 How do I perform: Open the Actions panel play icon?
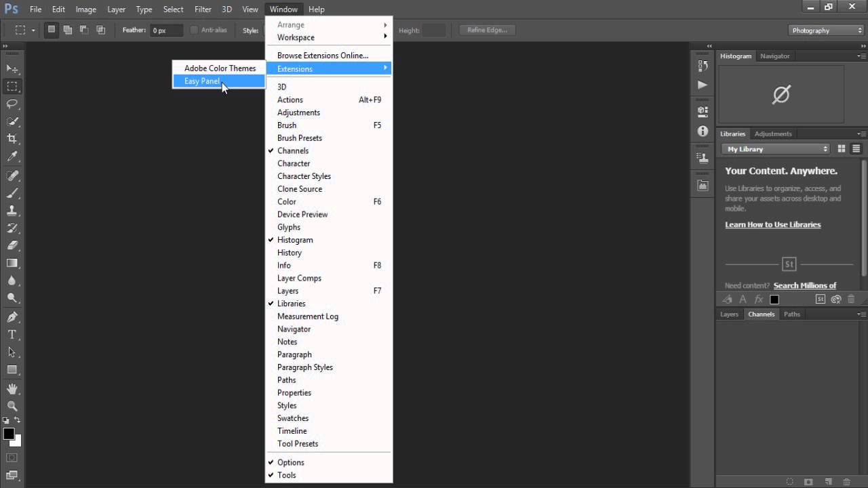[x=703, y=85]
